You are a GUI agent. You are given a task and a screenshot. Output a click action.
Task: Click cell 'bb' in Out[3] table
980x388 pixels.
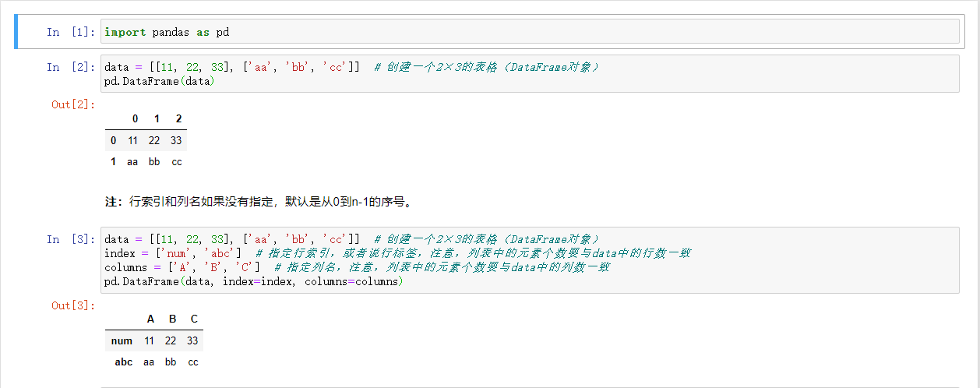[x=171, y=362]
